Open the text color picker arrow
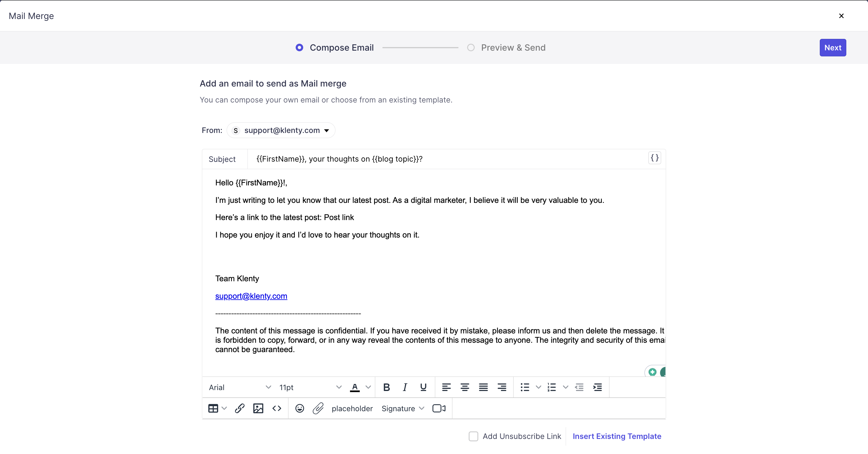Image resolution: width=868 pixels, height=454 pixels. [x=368, y=387]
